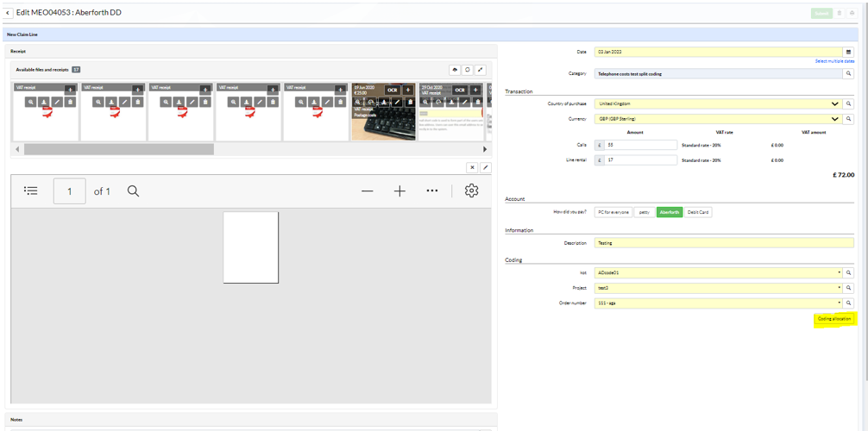Click the search icon beside the Project field
This screenshot has height=431, width=868.
pyautogui.click(x=848, y=288)
